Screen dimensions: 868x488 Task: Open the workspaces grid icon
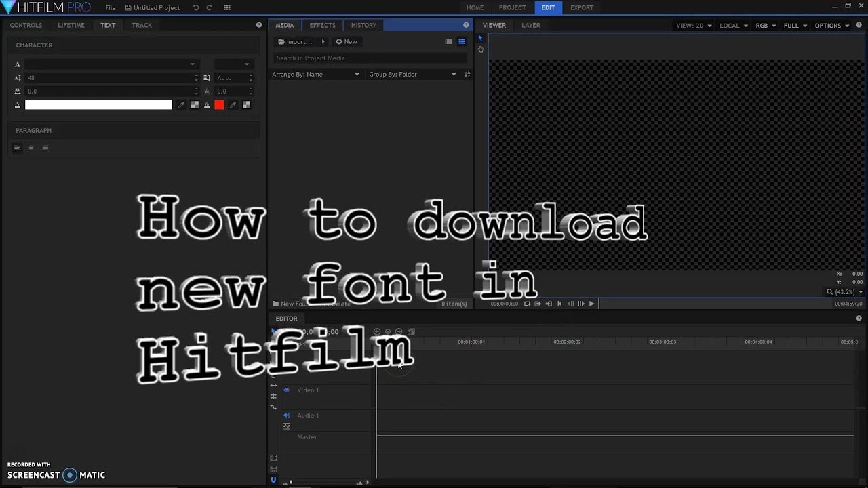coord(227,7)
